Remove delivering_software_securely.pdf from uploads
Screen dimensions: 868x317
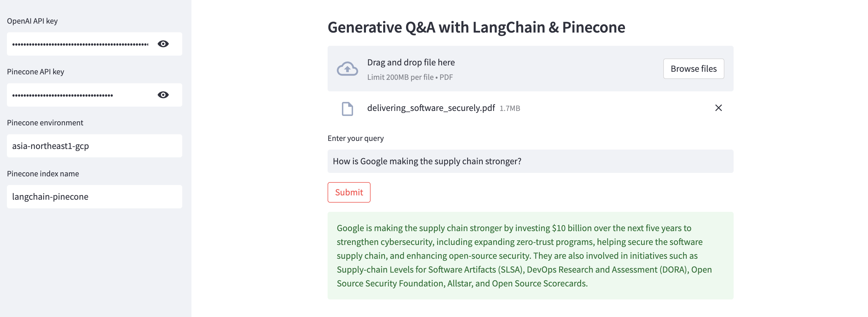coord(718,108)
